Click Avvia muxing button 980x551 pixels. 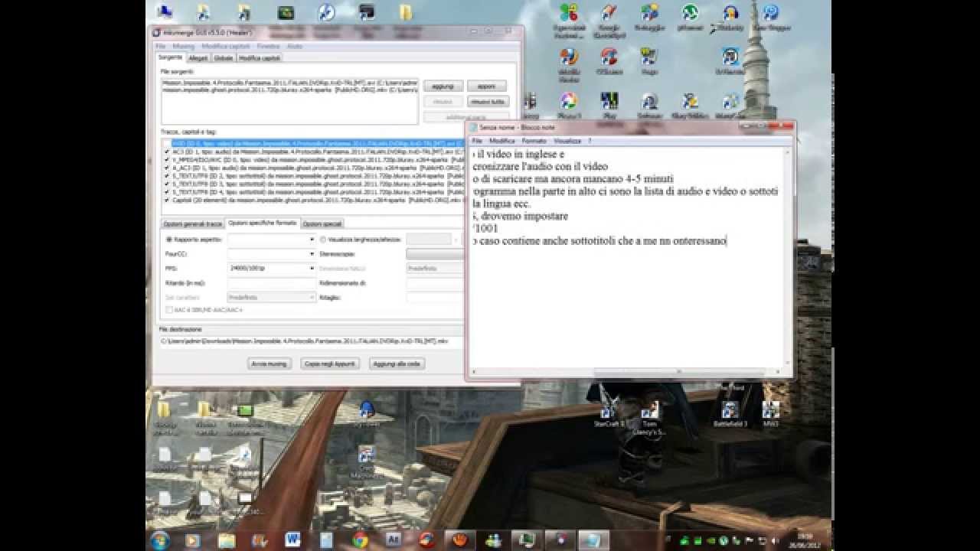pos(269,364)
